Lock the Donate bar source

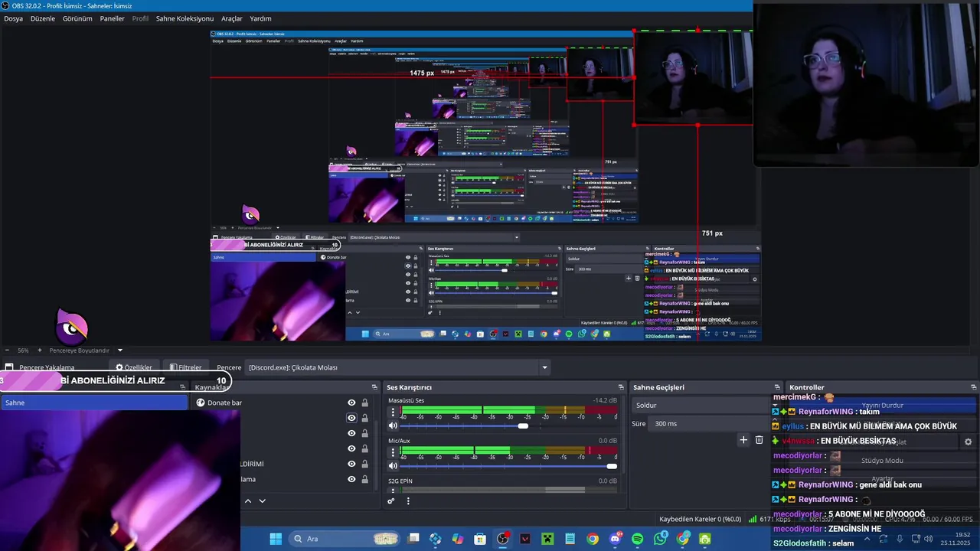pos(364,403)
